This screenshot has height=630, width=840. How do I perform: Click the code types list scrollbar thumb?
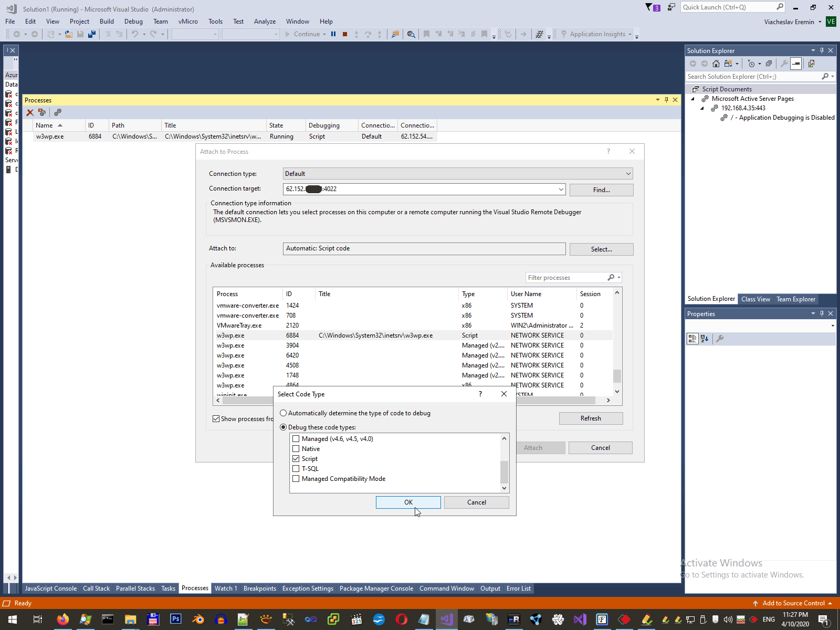point(505,471)
